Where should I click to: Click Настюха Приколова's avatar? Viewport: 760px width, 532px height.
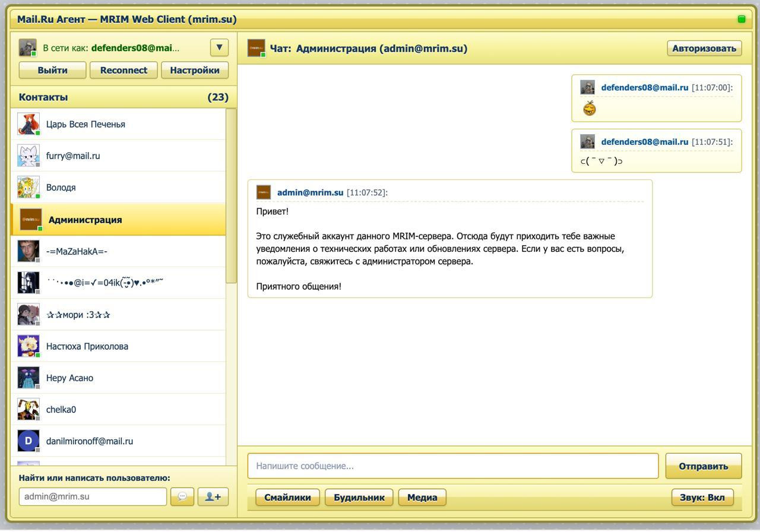click(x=28, y=346)
